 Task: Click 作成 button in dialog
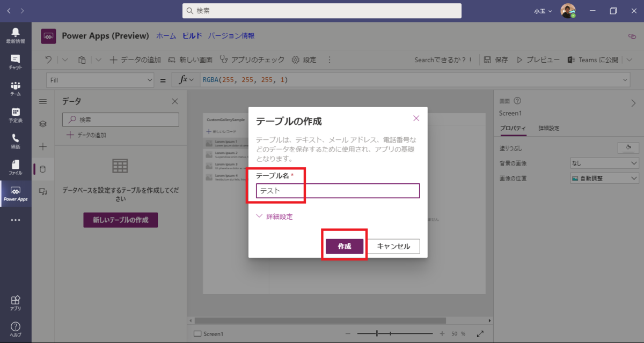(345, 247)
